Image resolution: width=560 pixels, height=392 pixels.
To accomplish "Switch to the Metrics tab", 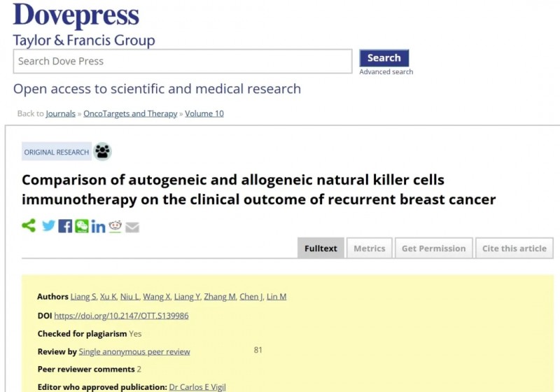I will [x=370, y=248].
